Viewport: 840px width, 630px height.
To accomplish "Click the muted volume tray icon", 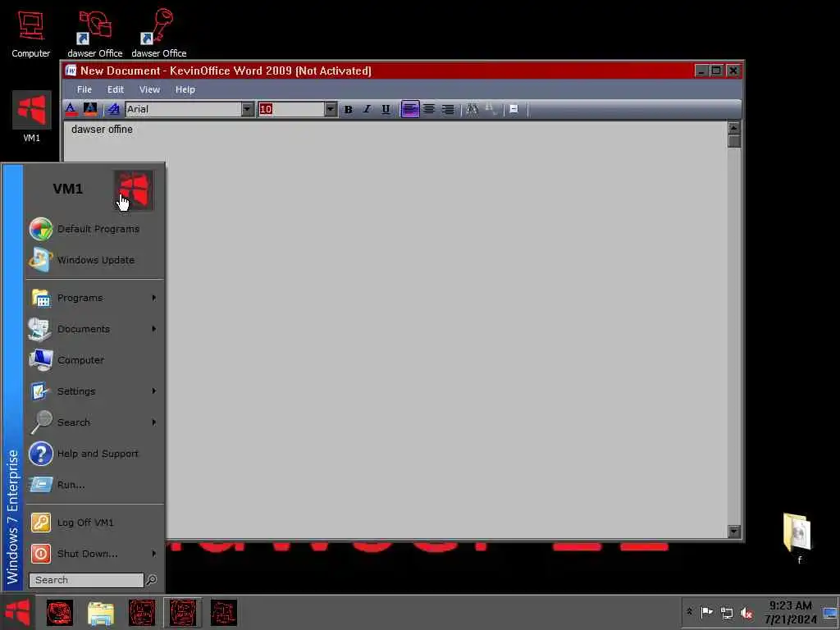I will [x=746, y=613].
